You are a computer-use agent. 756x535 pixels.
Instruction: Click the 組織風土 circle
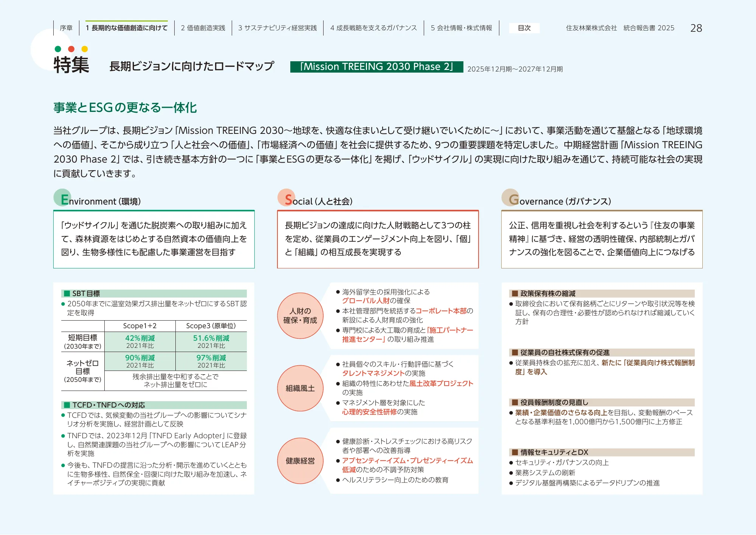[x=300, y=388]
